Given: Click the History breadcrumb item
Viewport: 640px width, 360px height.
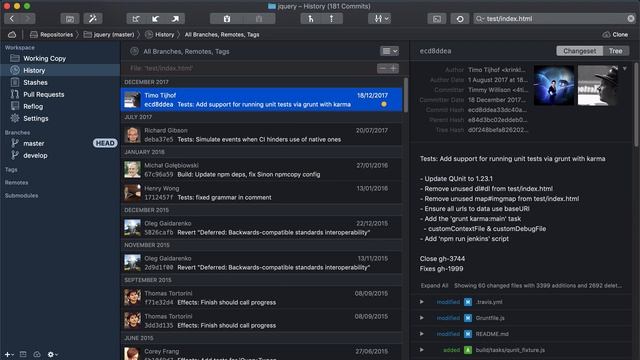Looking at the screenshot, I should coord(160,35).
